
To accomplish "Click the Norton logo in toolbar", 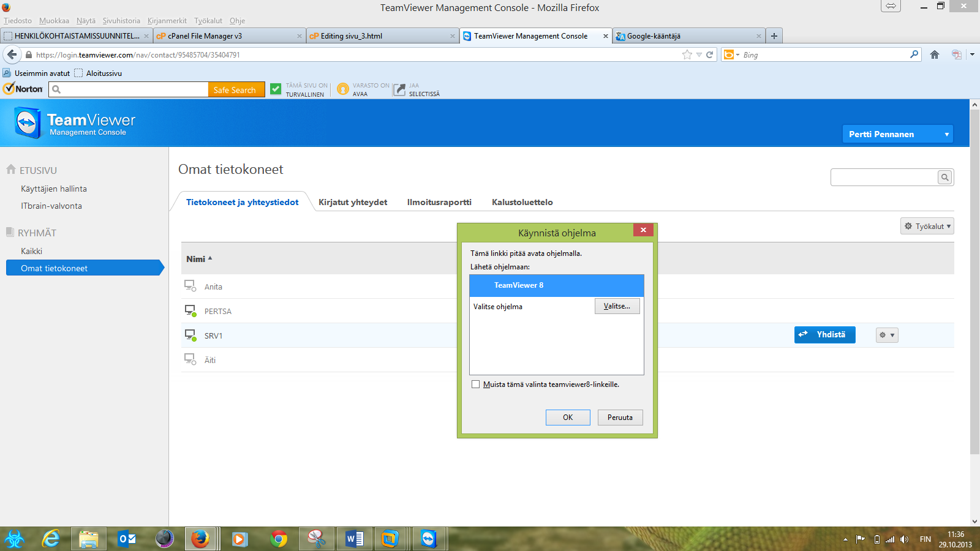I will 23,89.
